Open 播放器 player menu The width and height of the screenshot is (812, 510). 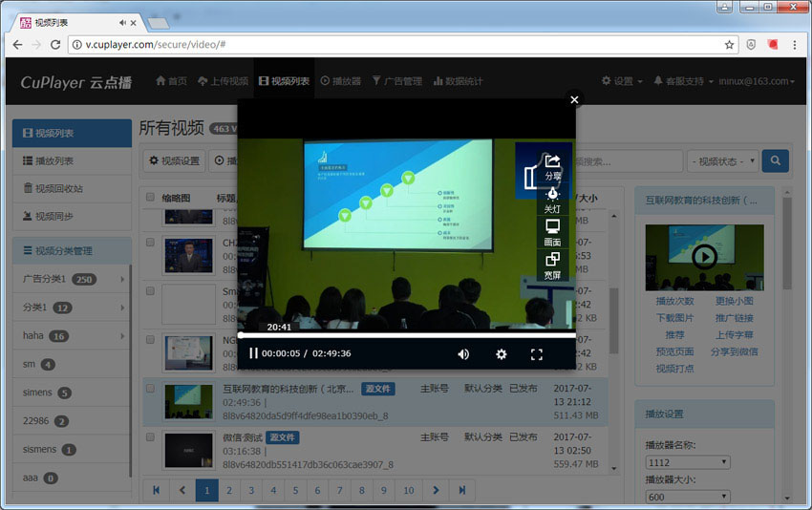[340, 81]
